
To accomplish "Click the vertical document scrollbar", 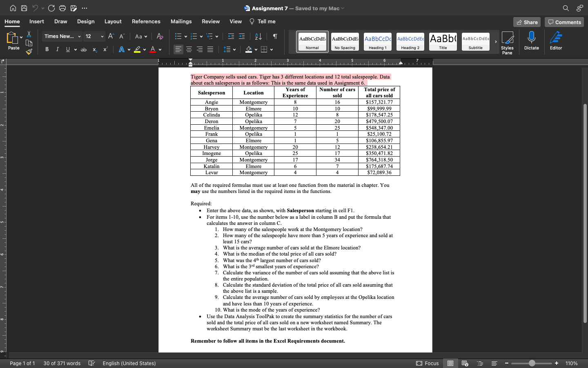I will coord(585,213).
